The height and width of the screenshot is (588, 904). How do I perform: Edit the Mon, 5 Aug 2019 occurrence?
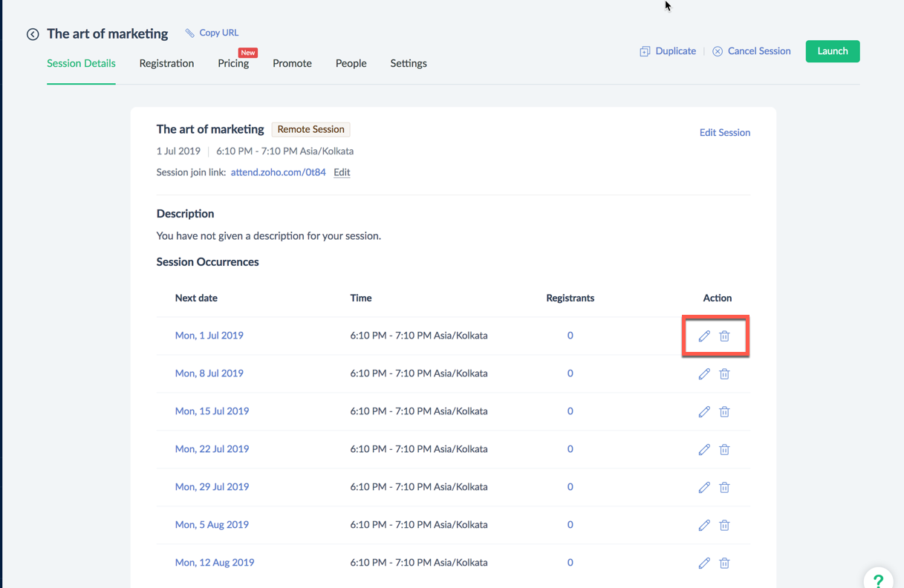(x=704, y=525)
